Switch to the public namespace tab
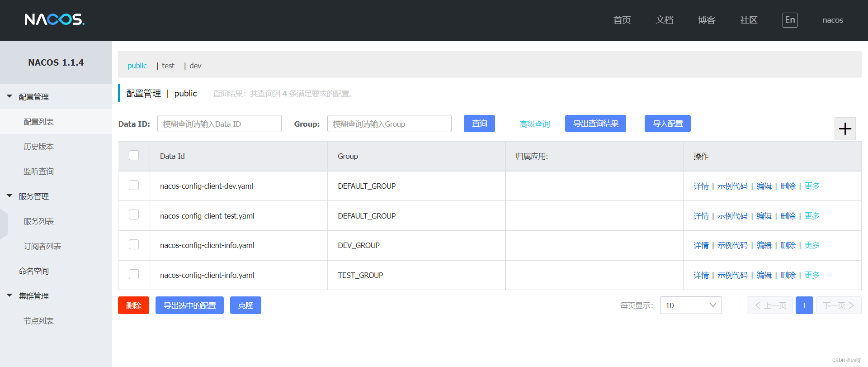This screenshot has height=367, width=868. click(137, 66)
